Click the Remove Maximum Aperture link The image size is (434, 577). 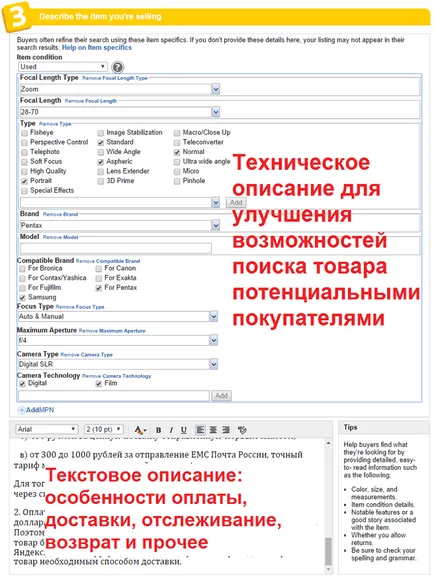[112, 331]
